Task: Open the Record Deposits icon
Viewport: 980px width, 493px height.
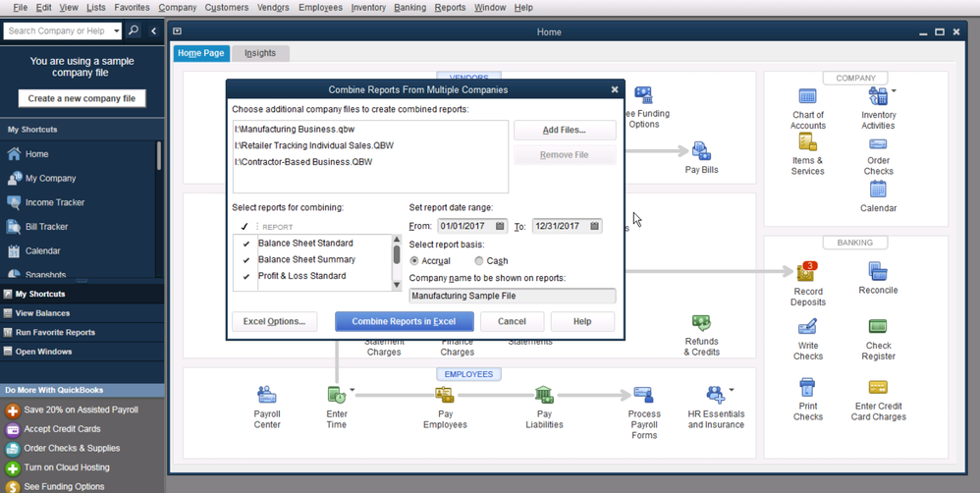Action: click(x=806, y=272)
